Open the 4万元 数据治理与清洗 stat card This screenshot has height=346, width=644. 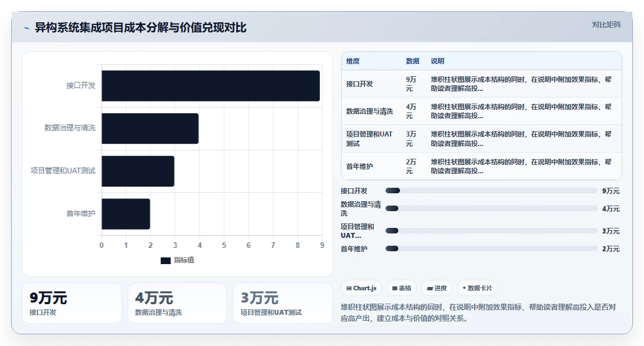pos(177,303)
